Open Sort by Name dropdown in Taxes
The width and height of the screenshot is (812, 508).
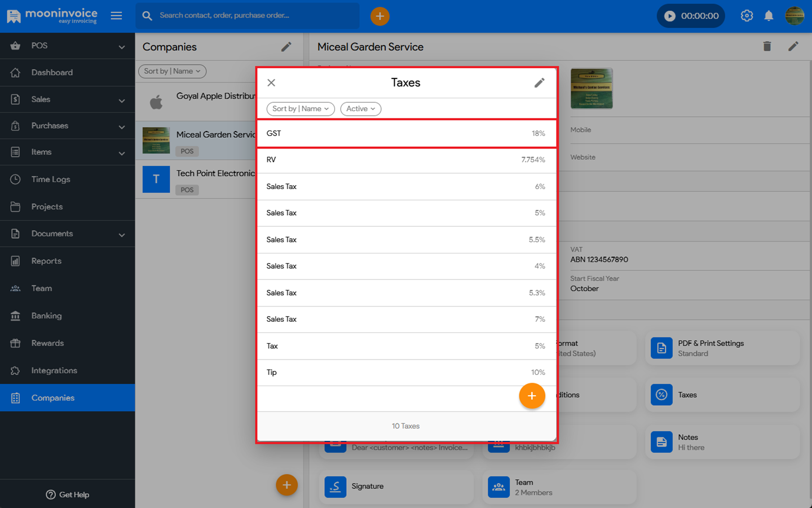(300, 109)
